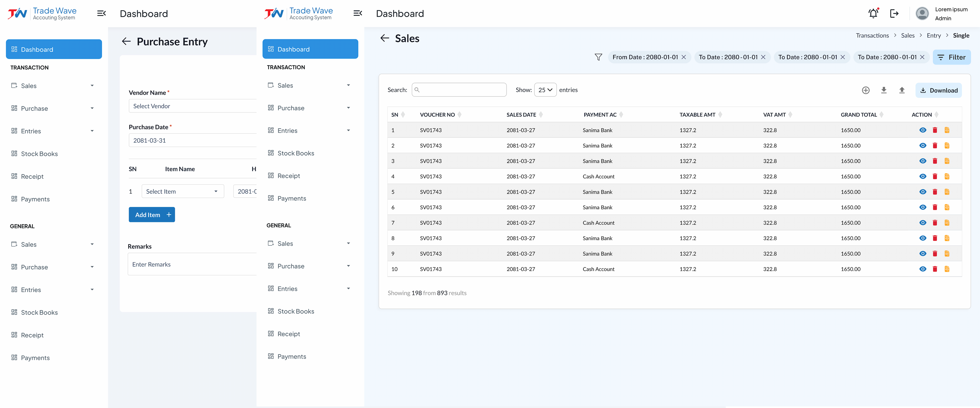Screen dimensions: 980x408
Task: Delete Sales row 8 with the trash icon
Action: pyautogui.click(x=935, y=238)
